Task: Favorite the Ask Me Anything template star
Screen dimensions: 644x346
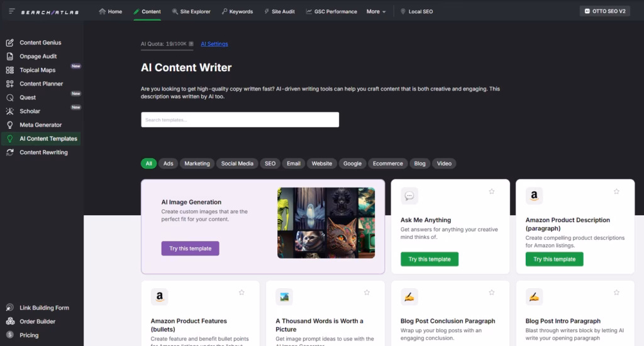Action: [x=492, y=191]
